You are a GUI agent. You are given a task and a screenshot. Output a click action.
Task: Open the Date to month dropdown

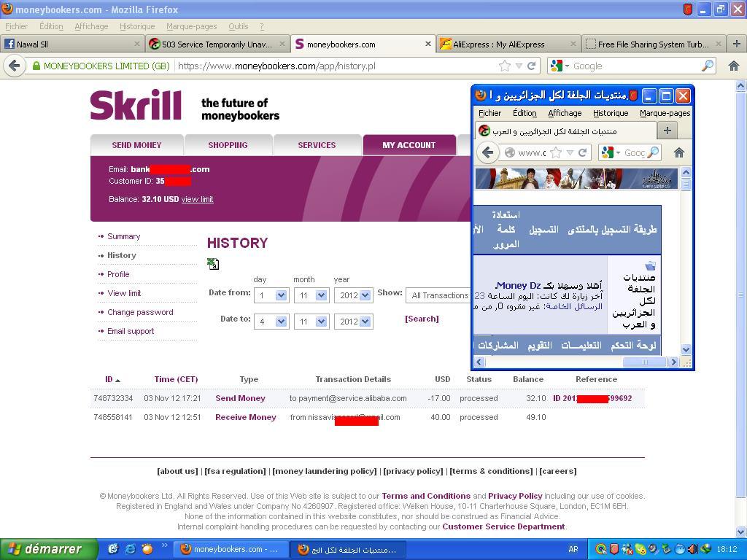coord(321,322)
